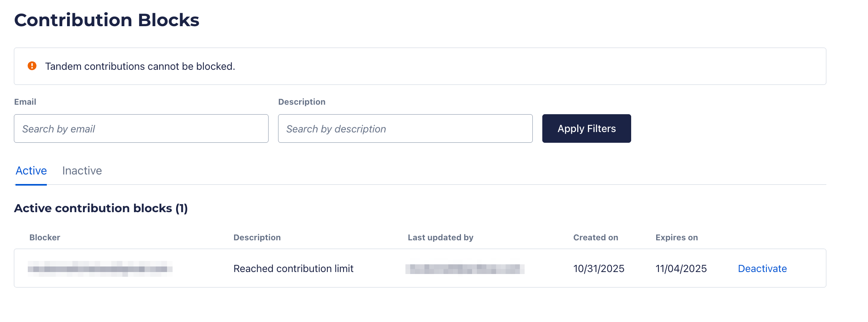Select the blurred blocker email cell
868x322 pixels.
(x=100, y=269)
